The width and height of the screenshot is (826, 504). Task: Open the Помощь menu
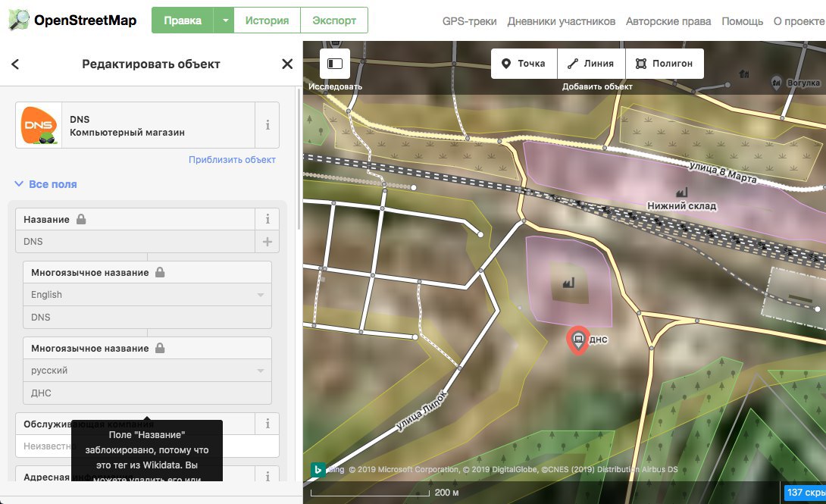pos(742,21)
